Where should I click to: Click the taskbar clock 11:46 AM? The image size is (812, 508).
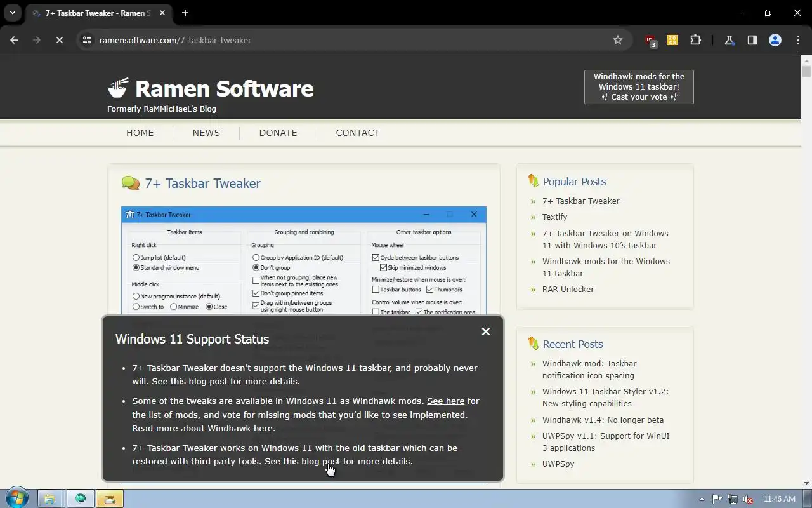pyautogui.click(x=780, y=499)
